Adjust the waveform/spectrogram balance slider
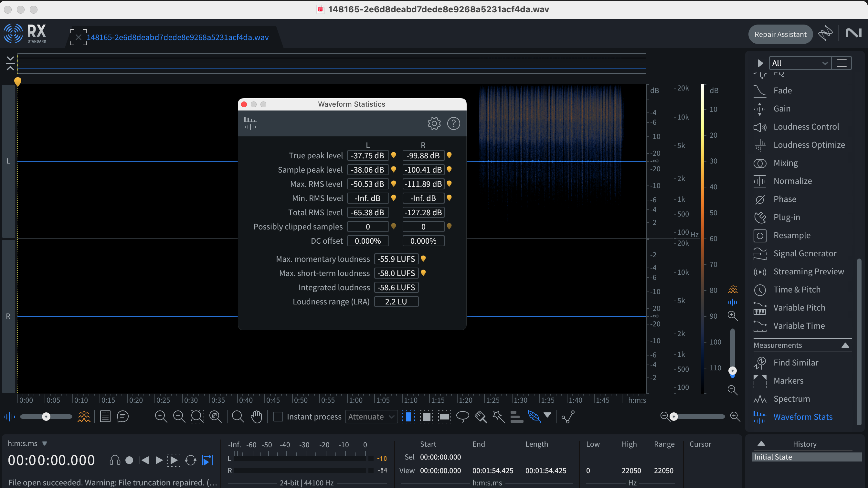868x488 pixels. coord(46,417)
